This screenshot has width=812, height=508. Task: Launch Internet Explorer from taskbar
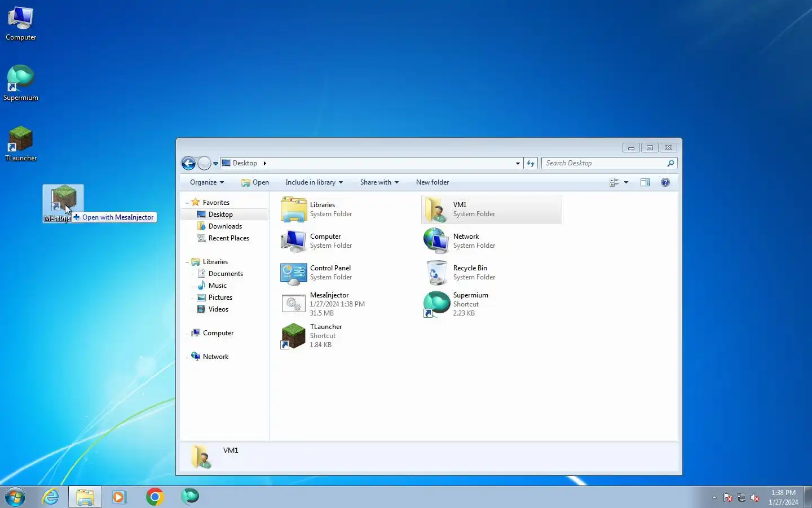51,497
